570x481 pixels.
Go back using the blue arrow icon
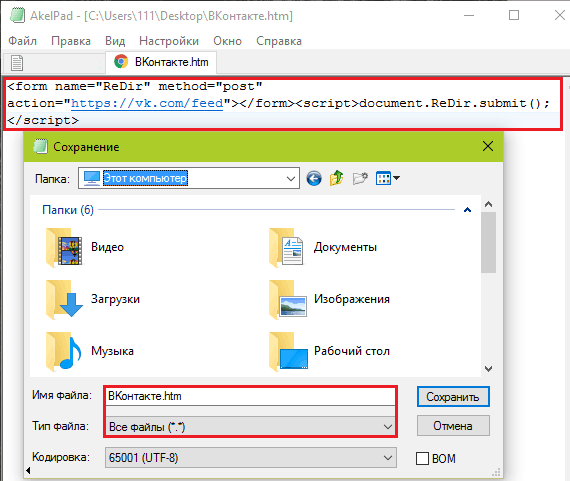coord(314,179)
